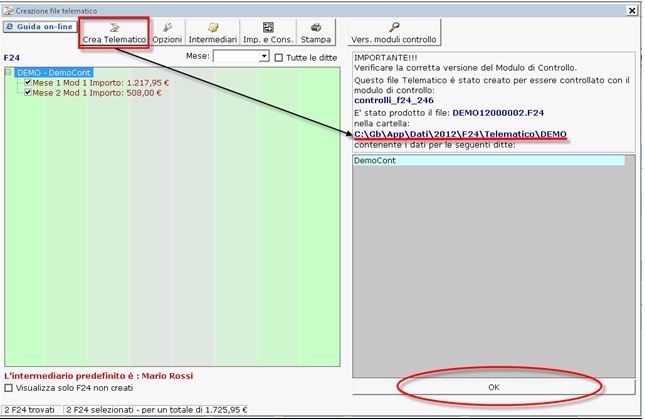Open the Intermediari section

pos(213,33)
